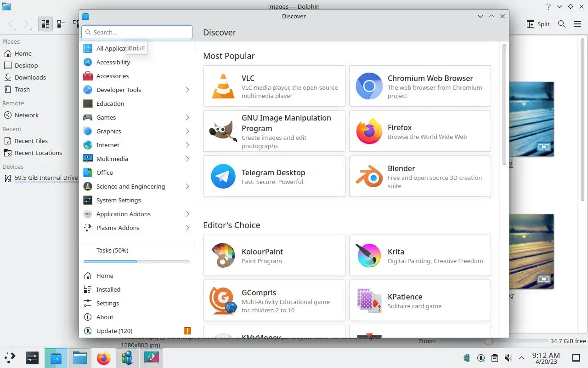This screenshot has height=368, width=588.
Task: Expand the Internet category arrow
Action: [x=187, y=145]
